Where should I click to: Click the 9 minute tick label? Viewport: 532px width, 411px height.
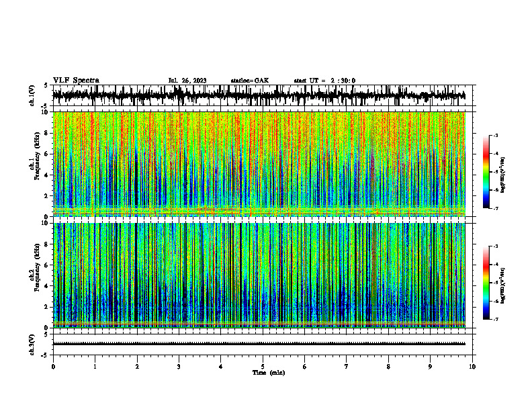(430, 367)
